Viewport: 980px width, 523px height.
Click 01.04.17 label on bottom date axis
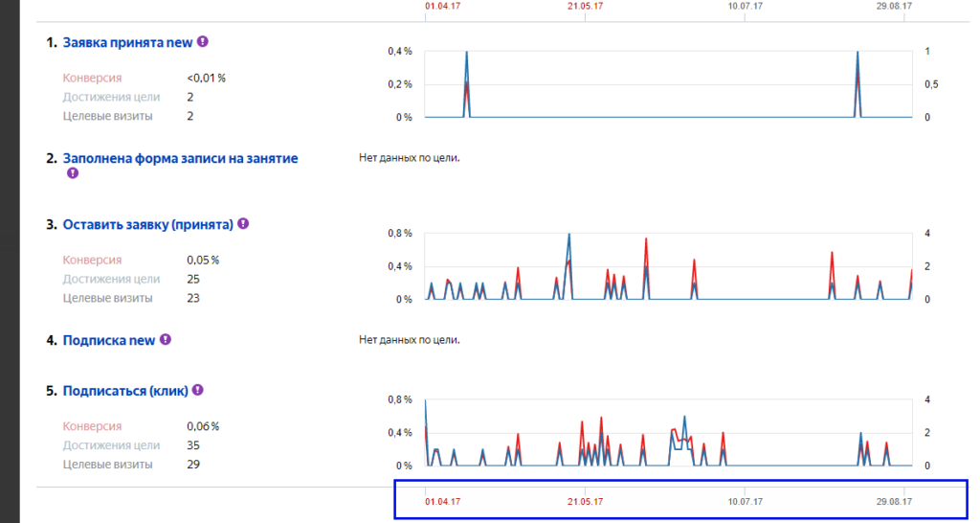pyautogui.click(x=443, y=501)
